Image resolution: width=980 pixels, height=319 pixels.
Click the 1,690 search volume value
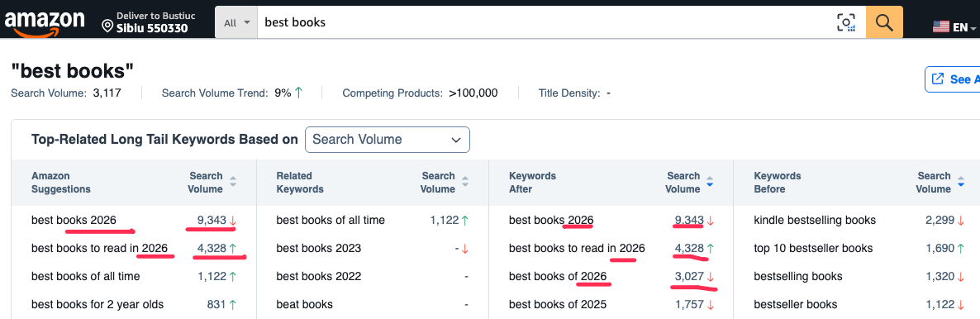(940, 248)
